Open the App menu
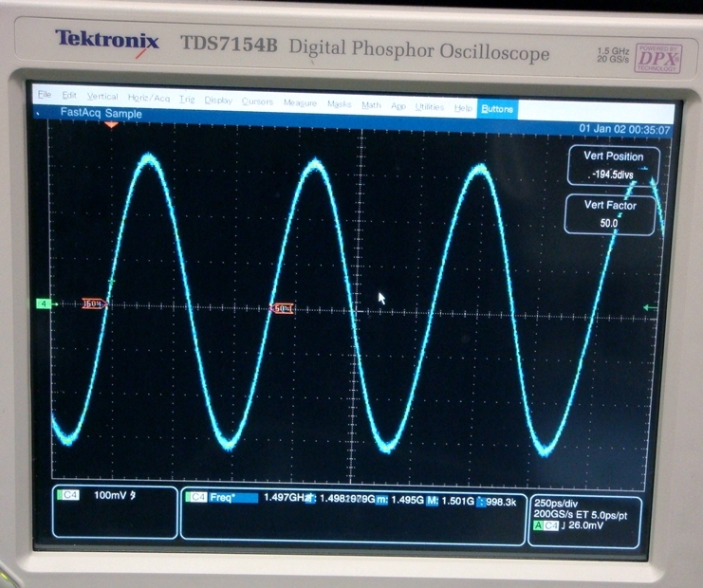The height and width of the screenshot is (588, 703). 398,106
